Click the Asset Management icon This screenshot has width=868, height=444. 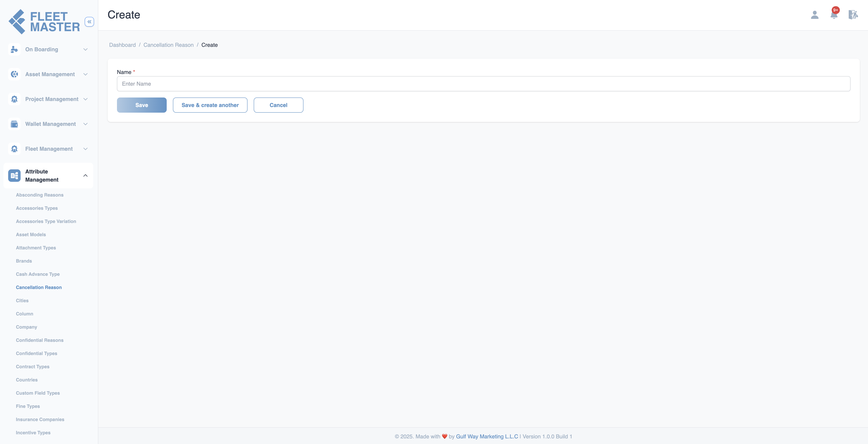click(x=14, y=74)
